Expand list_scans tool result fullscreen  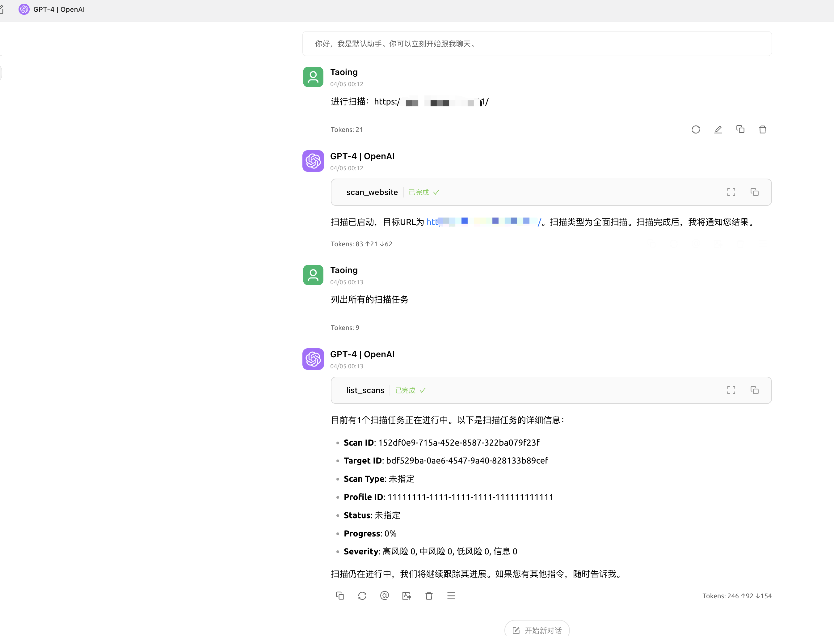point(731,390)
